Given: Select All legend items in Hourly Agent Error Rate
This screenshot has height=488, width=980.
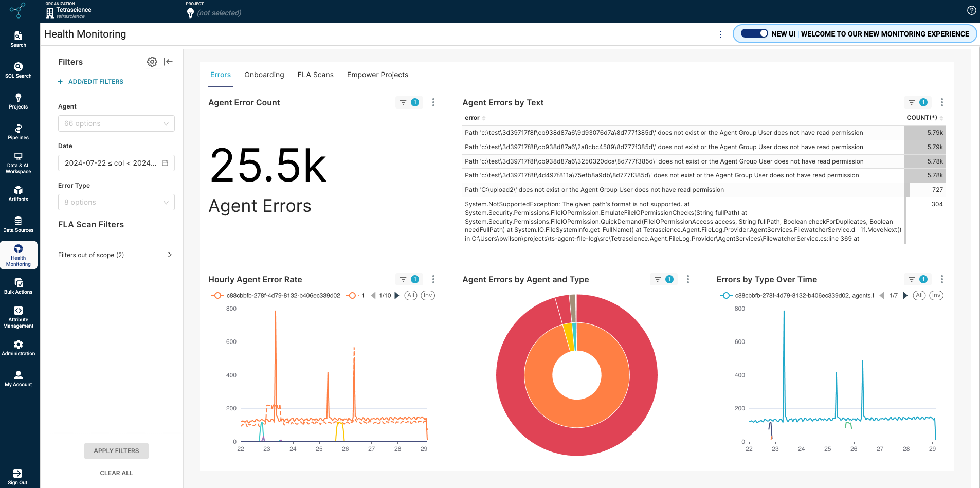Looking at the screenshot, I should point(411,295).
